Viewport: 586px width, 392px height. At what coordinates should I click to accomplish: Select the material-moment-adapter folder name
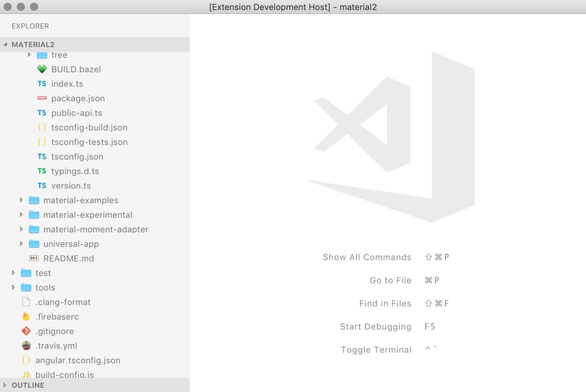coord(96,229)
